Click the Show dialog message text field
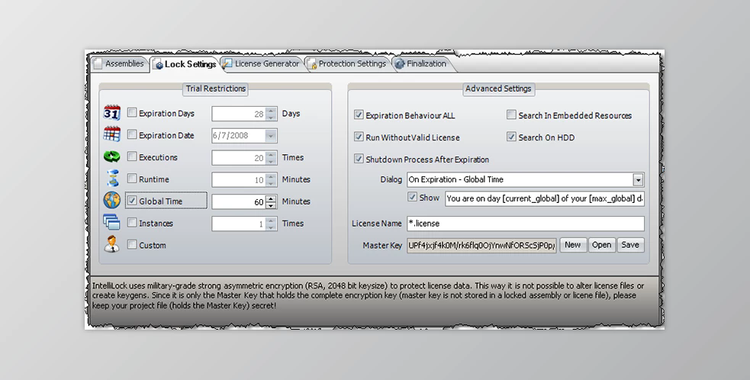The height and width of the screenshot is (380, 750). [x=545, y=199]
